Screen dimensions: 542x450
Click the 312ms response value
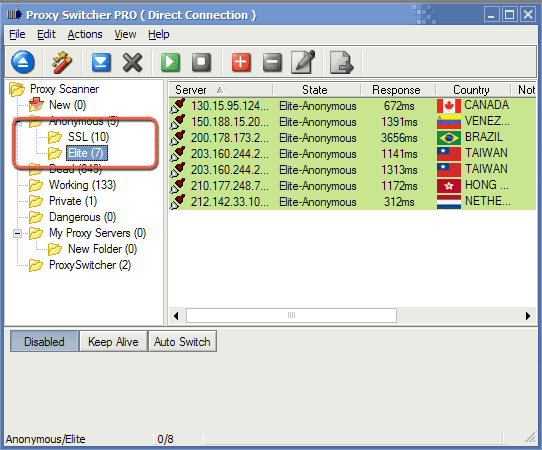coord(399,202)
